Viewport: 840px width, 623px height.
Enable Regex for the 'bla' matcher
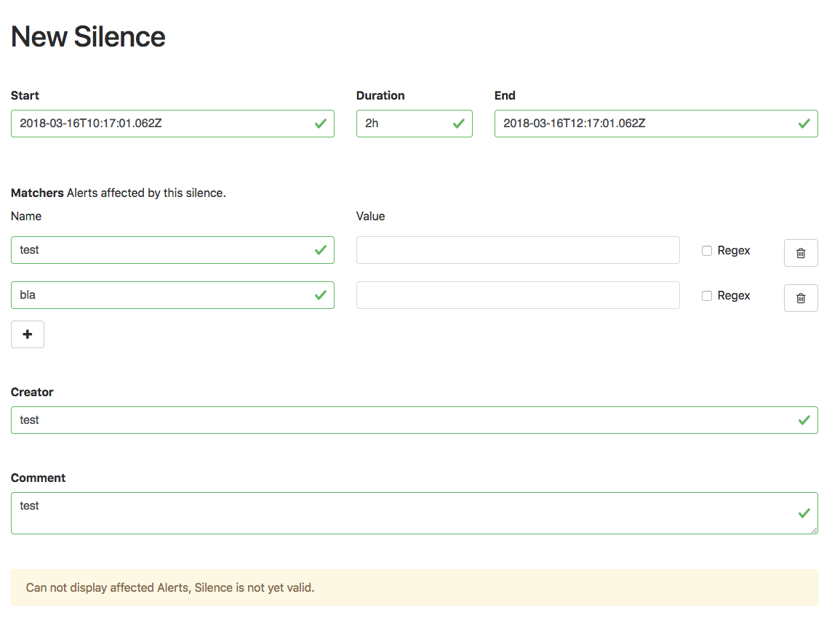click(x=707, y=296)
